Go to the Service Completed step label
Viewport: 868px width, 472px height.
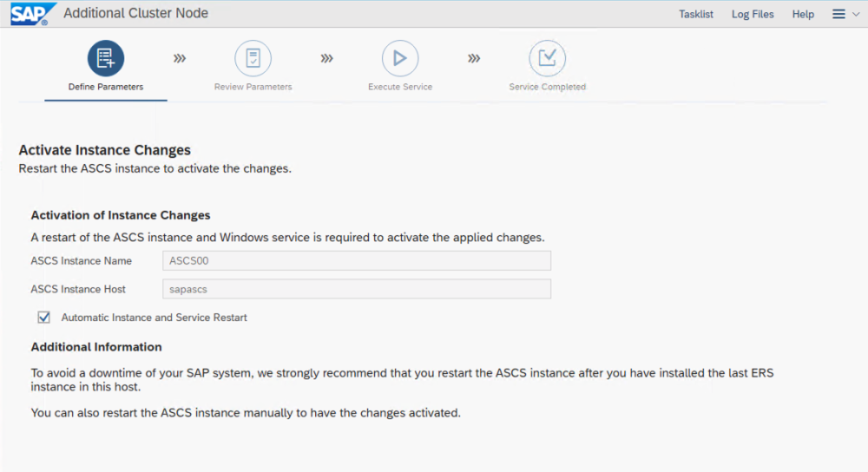click(547, 87)
